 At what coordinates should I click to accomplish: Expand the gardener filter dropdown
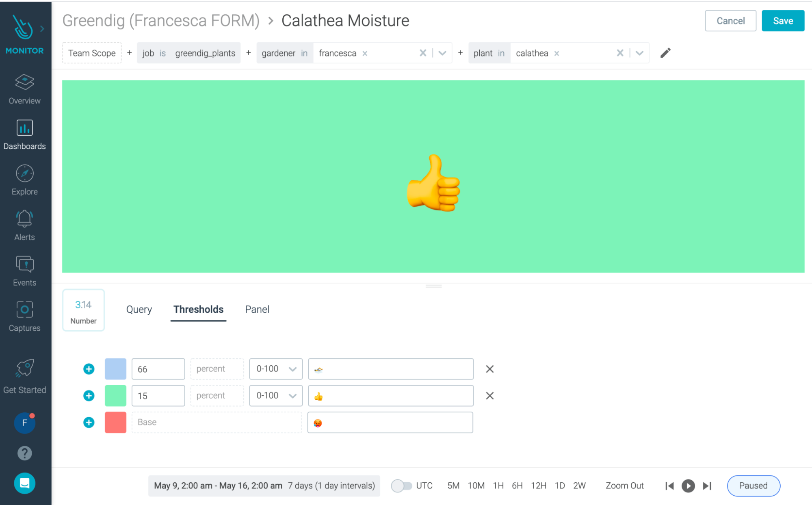[x=443, y=53]
